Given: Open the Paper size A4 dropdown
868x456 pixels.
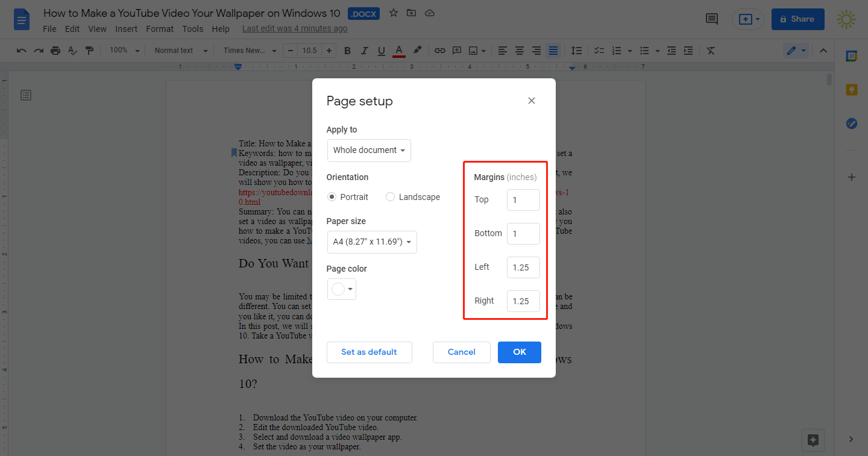Looking at the screenshot, I should pyautogui.click(x=372, y=242).
